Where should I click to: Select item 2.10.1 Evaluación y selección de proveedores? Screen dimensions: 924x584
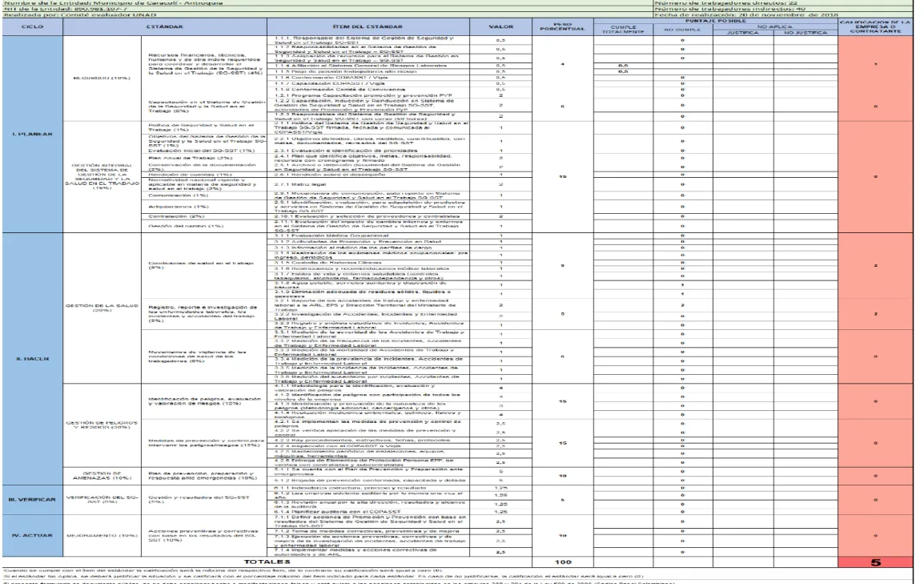click(368, 216)
